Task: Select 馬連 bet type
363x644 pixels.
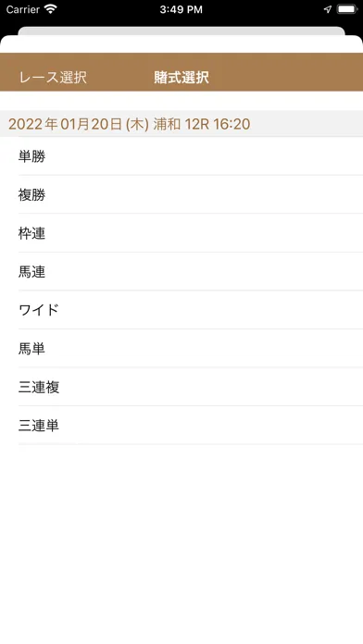Action: tap(181, 271)
